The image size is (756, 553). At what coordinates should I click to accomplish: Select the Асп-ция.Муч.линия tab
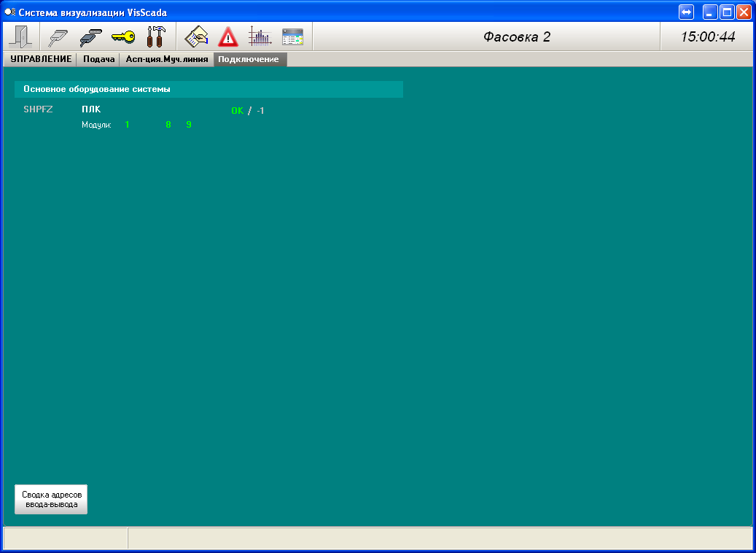(x=167, y=59)
